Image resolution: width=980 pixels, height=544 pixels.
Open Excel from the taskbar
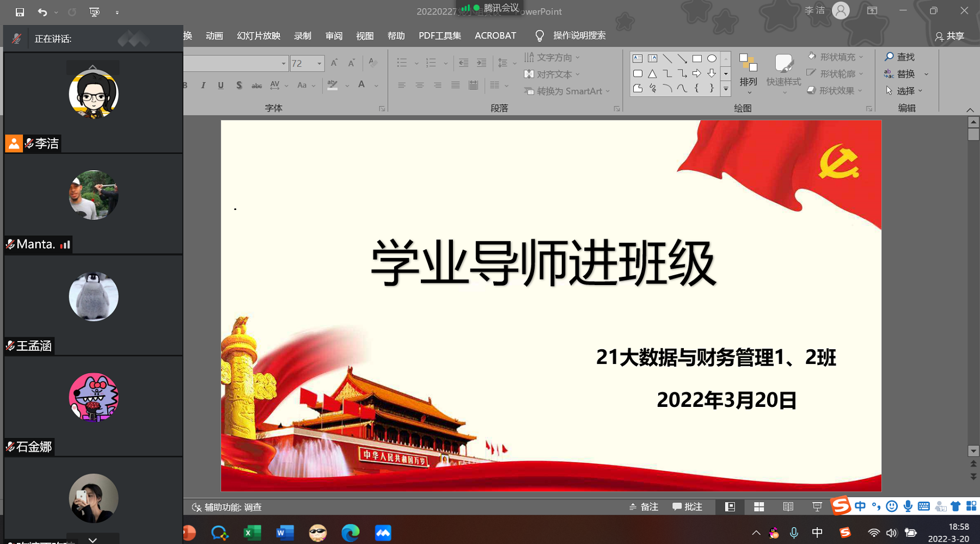pyautogui.click(x=252, y=533)
